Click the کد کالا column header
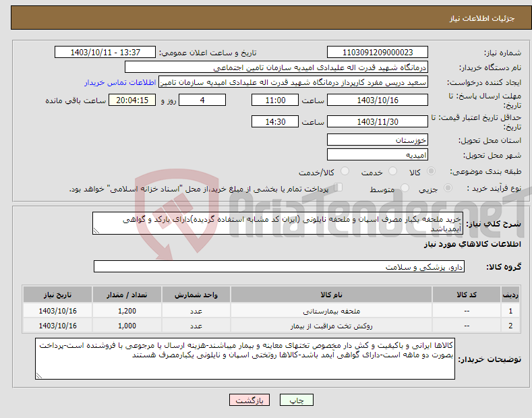 point(467,295)
